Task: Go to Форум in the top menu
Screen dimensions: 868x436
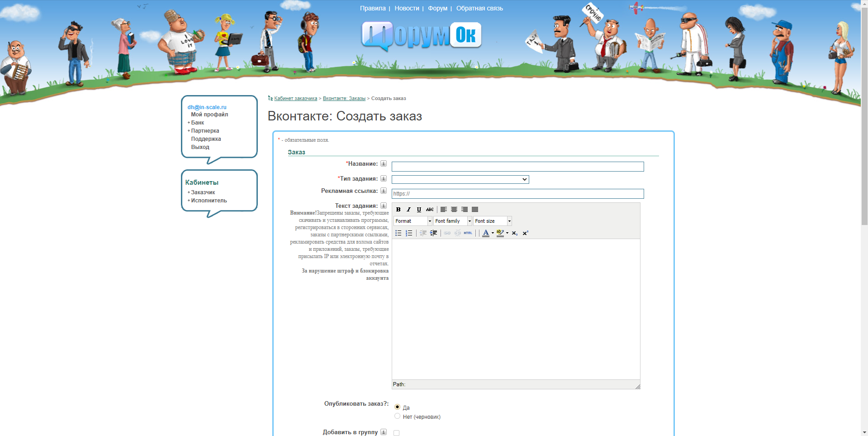Action: coord(437,8)
